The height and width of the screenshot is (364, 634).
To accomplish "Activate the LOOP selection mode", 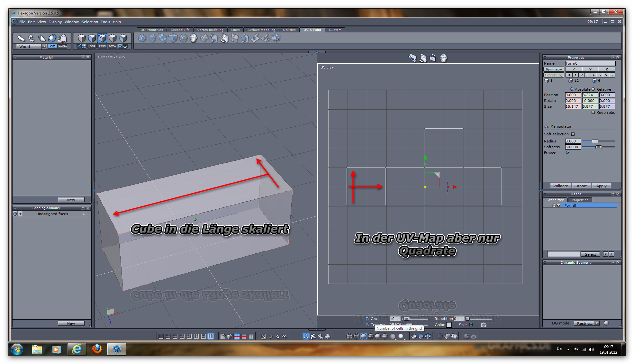I will (x=92, y=46).
